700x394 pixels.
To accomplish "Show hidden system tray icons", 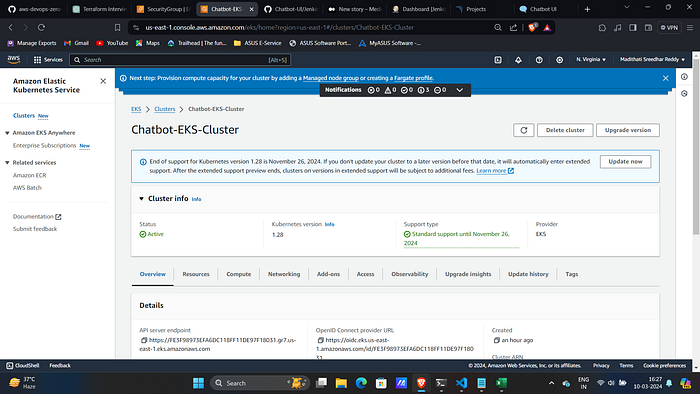I will (x=551, y=383).
